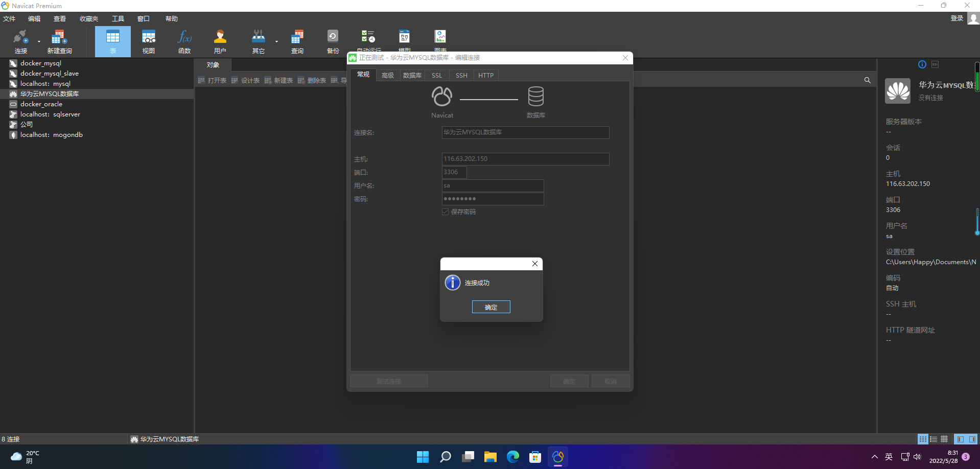Click the 连接名 input field

(x=525, y=132)
